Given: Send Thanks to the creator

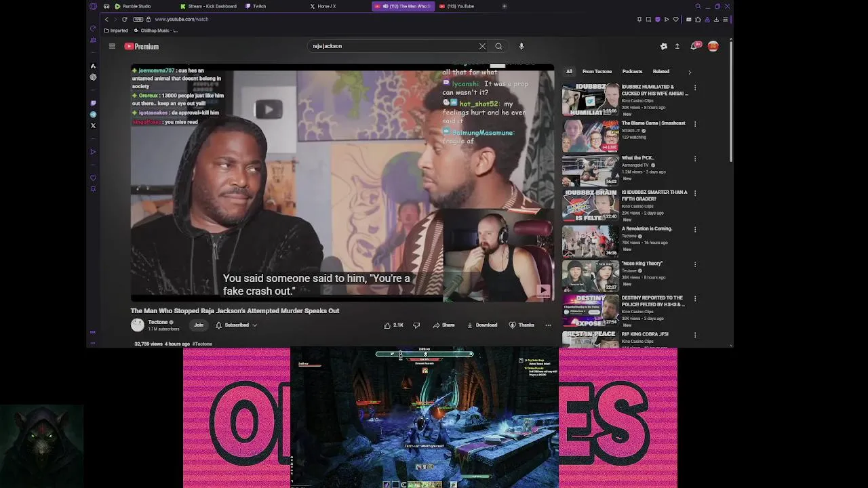Looking at the screenshot, I should [521, 325].
